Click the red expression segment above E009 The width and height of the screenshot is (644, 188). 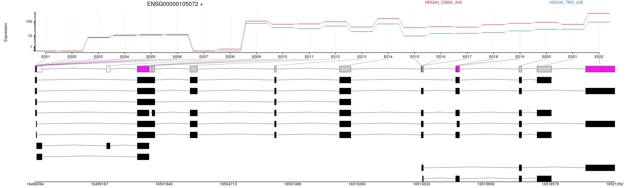click(x=256, y=21)
